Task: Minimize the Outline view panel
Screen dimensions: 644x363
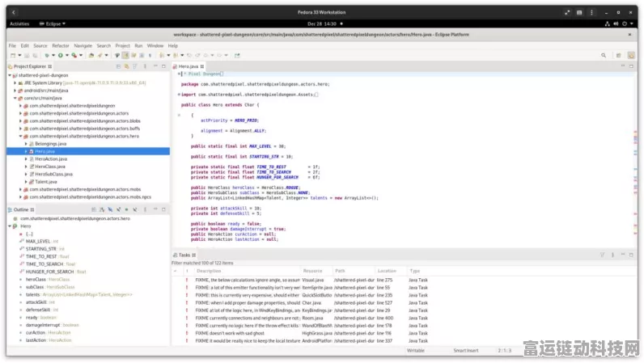Action: pos(155,209)
